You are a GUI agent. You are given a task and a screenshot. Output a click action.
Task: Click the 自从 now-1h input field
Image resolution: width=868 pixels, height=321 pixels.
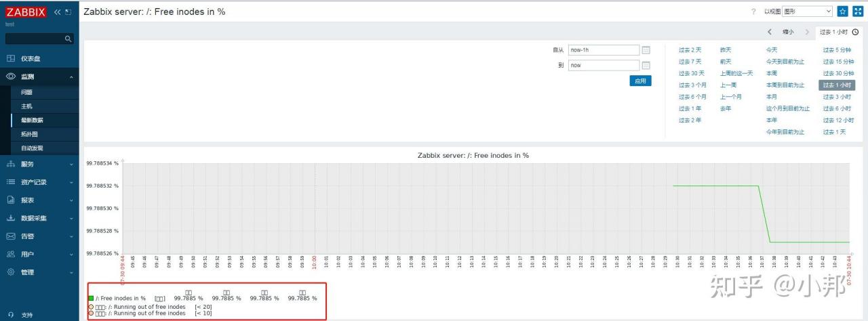click(x=604, y=50)
